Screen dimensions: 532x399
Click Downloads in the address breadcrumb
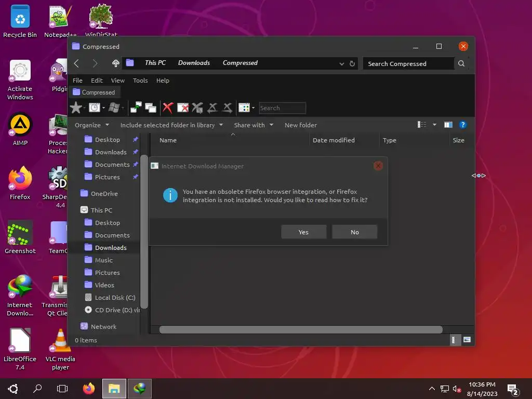[x=194, y=63]
